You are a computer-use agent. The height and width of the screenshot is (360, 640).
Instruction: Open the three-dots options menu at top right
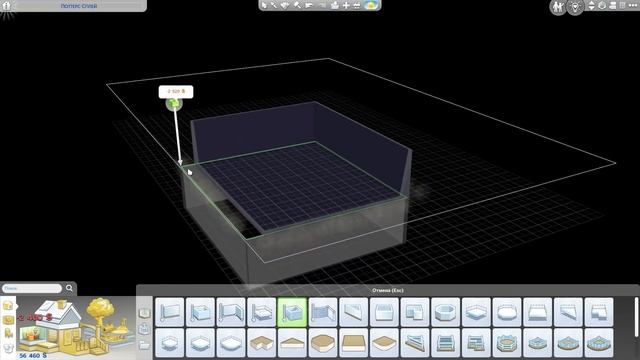633,5
